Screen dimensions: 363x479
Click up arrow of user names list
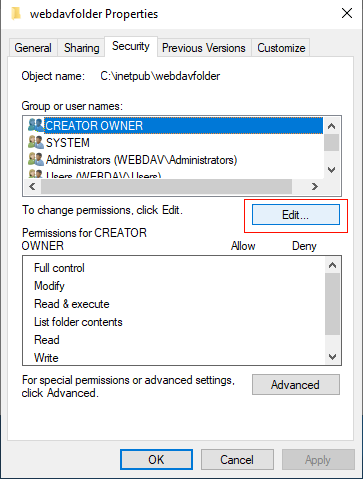pos(331,126)
